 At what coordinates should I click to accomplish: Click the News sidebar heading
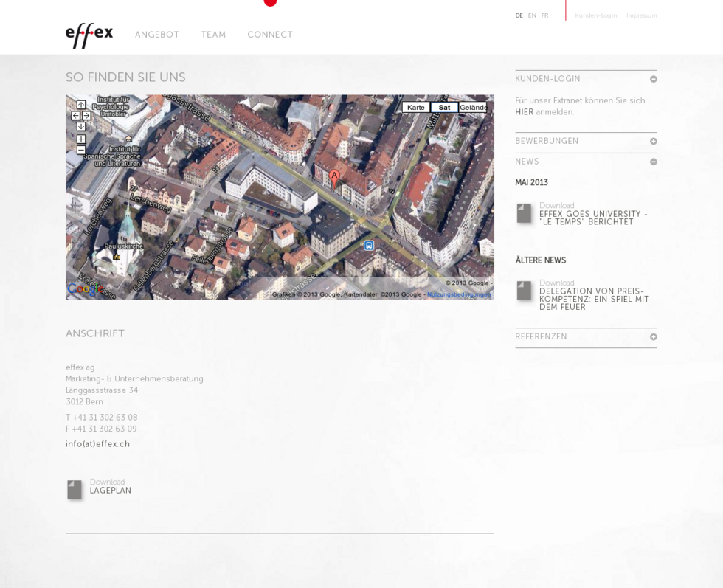527,162
